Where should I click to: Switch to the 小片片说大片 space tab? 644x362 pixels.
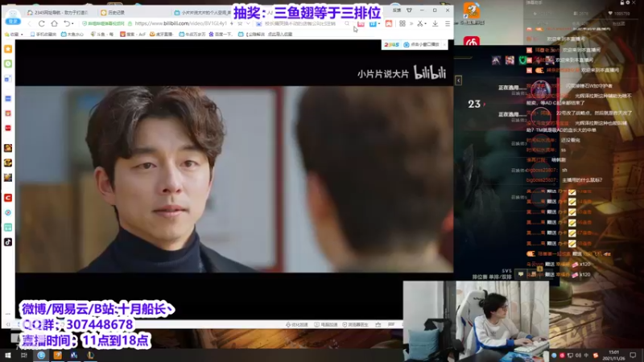203,12
